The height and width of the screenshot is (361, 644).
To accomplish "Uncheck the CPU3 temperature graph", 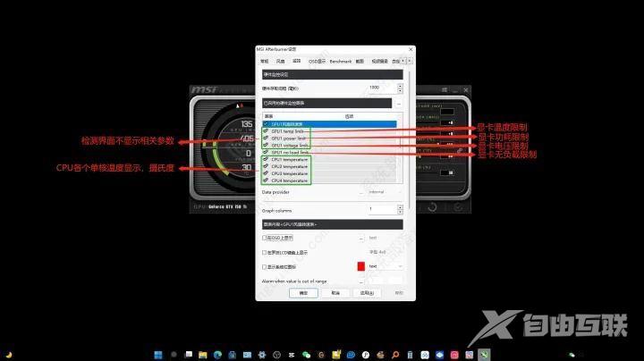I will (x=266, y=173).
